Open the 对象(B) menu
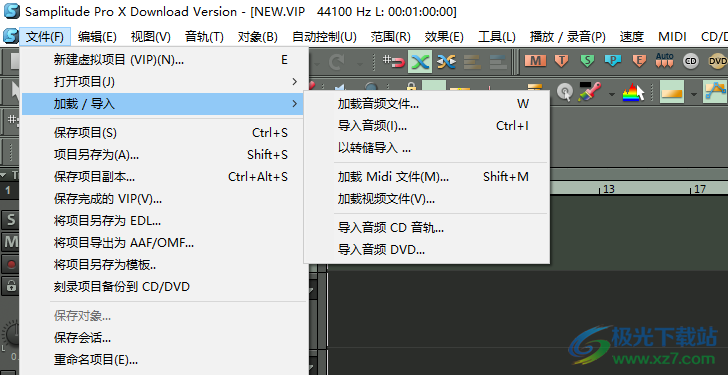This screenshot has height=375, width=728. (258, 36)
